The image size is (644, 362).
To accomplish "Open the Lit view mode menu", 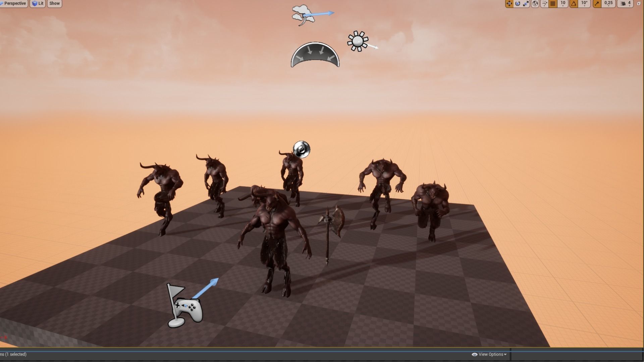I will click(38, 4).
